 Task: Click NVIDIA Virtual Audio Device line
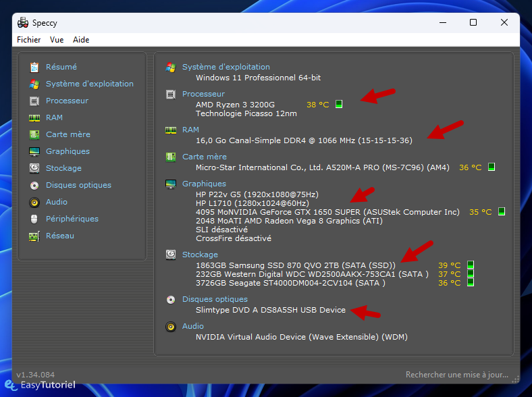coord(302,337)
